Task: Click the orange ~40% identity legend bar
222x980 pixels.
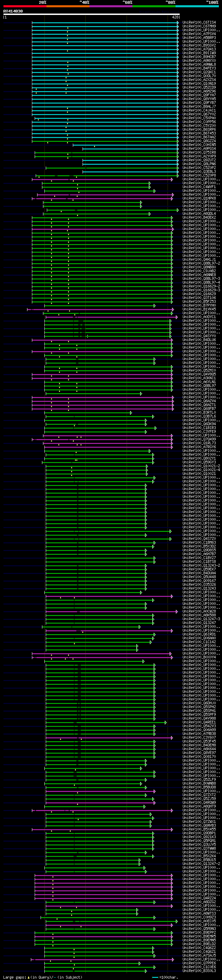Action: pos(68,7)
